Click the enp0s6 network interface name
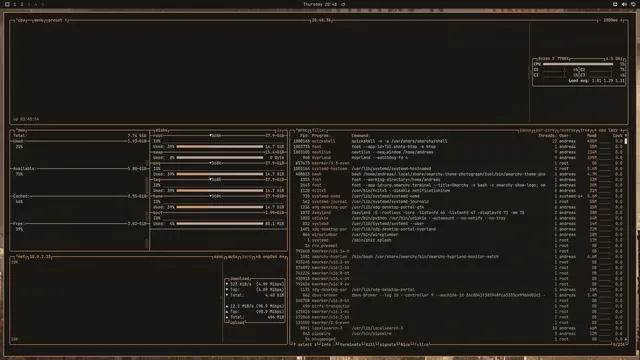This screenshot has height=360, width=640. pyautogui.click(x=270, y=257)
